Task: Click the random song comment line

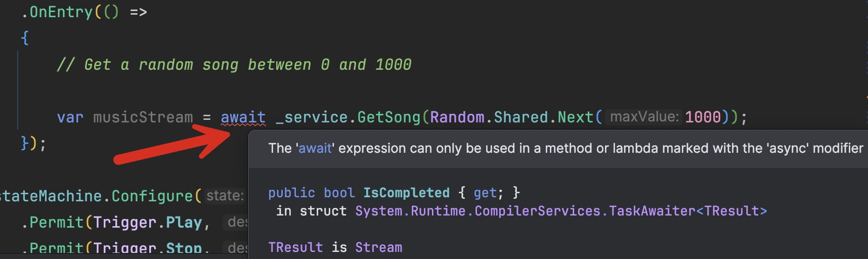Action: [x=234, y=65]
